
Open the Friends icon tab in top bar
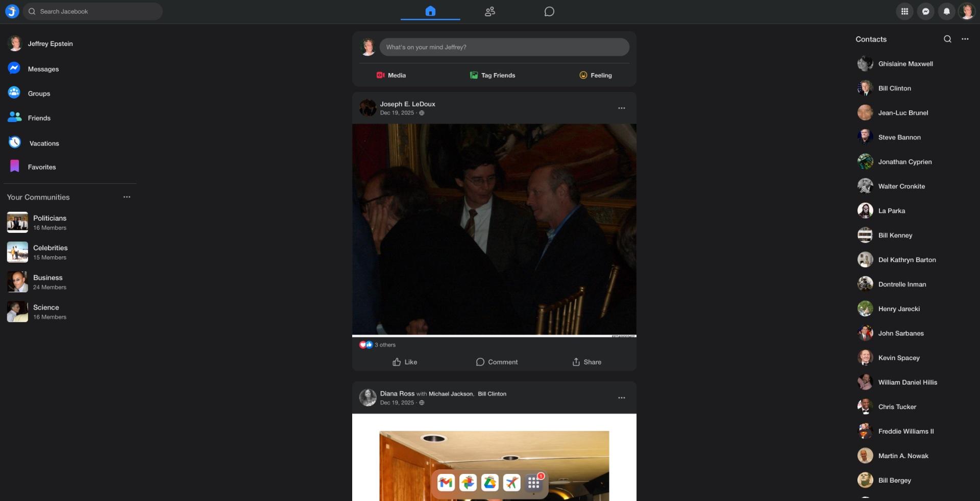pyautogui.click(x=489, y=11)
